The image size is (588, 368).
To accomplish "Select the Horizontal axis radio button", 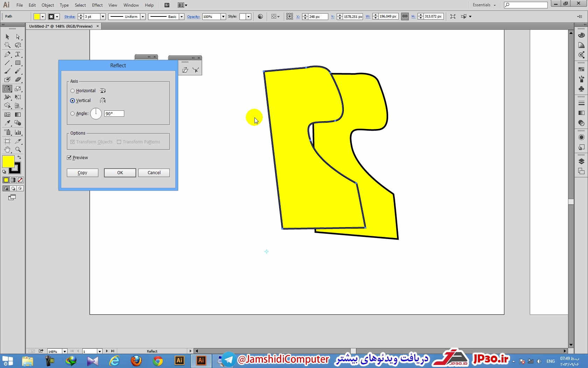I will pos(72,91).
